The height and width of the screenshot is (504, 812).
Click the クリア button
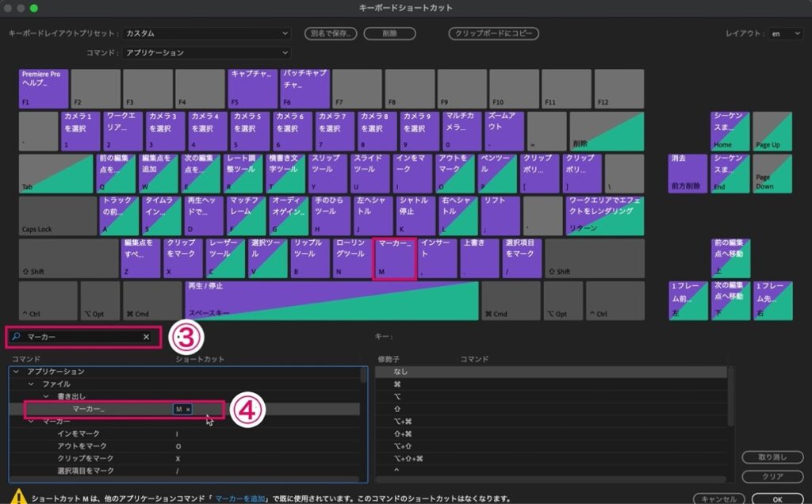772,476
